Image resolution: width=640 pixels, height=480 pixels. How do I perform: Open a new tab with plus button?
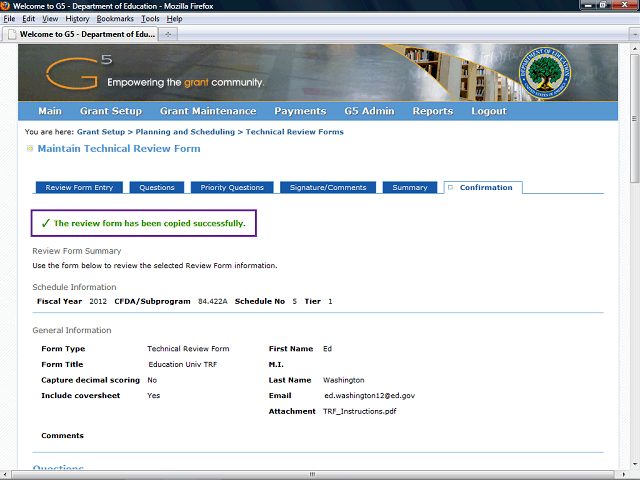[x=168, y=34]
